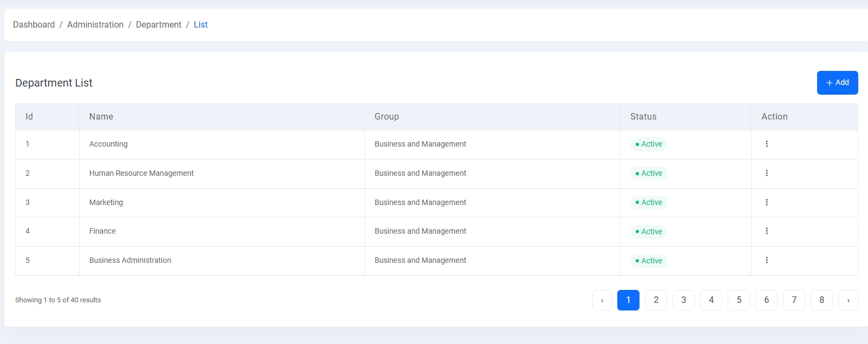Click the Status column header

coord(643,117)
